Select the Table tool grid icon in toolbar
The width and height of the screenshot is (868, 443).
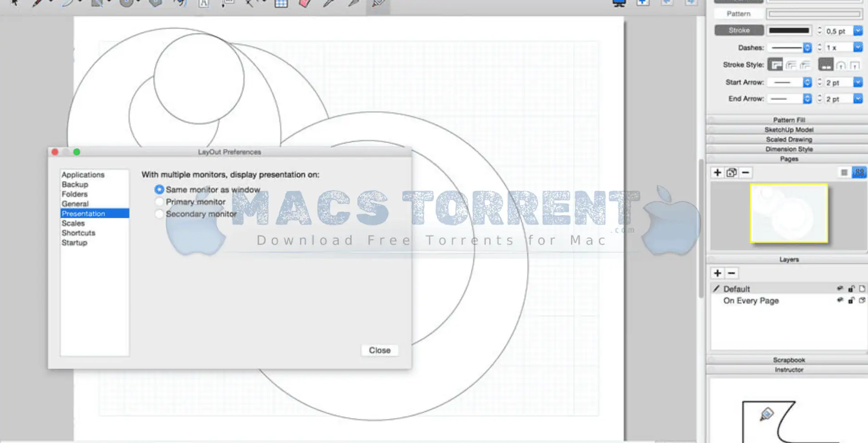tap(281, 4)
